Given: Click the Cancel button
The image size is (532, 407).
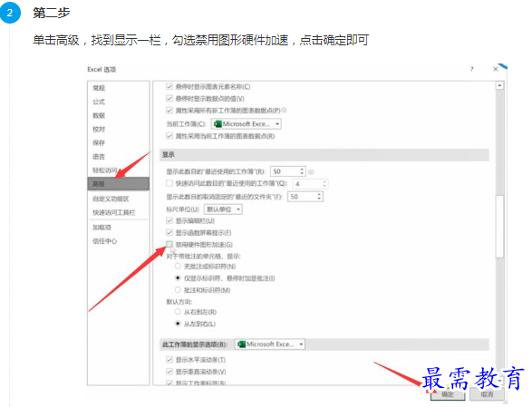Looking at the screenshot, I should pyautogui.click(x=487, y=394).
